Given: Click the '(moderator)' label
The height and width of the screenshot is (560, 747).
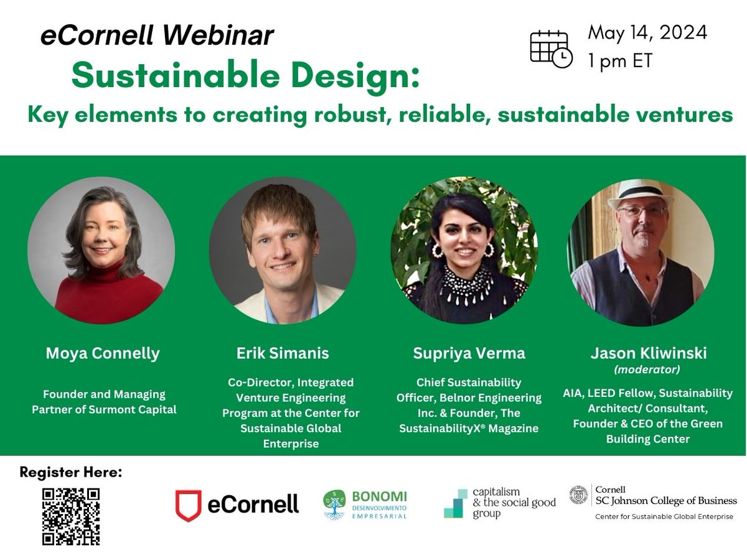Looking at the screenshot, I should (648, 369).
